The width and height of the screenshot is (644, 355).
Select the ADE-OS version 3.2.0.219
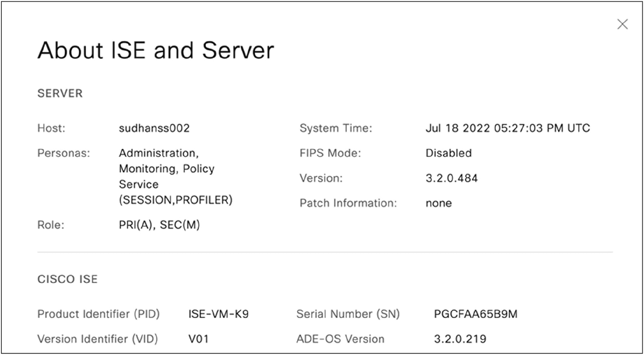click(x=460, y=339)
